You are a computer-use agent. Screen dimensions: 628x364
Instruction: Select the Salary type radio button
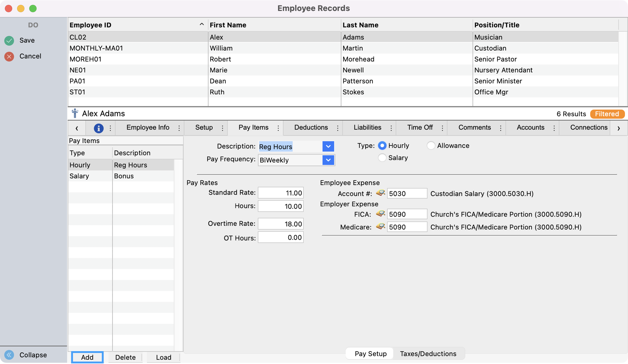click(x=382, y=158)
